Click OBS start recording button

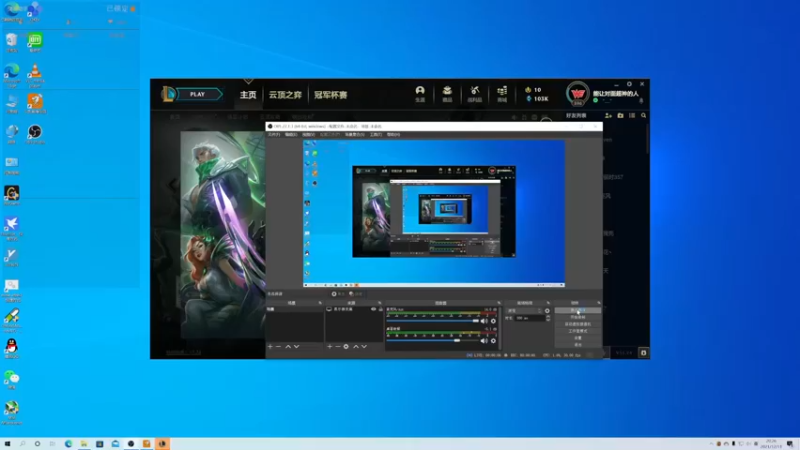pyautogui.click(x=578, y=317)
